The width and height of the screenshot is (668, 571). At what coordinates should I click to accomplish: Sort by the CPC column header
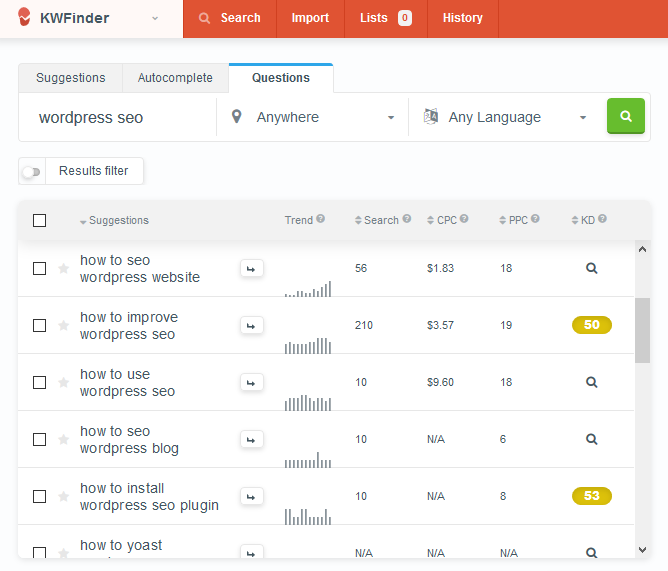tap(442, 220)
